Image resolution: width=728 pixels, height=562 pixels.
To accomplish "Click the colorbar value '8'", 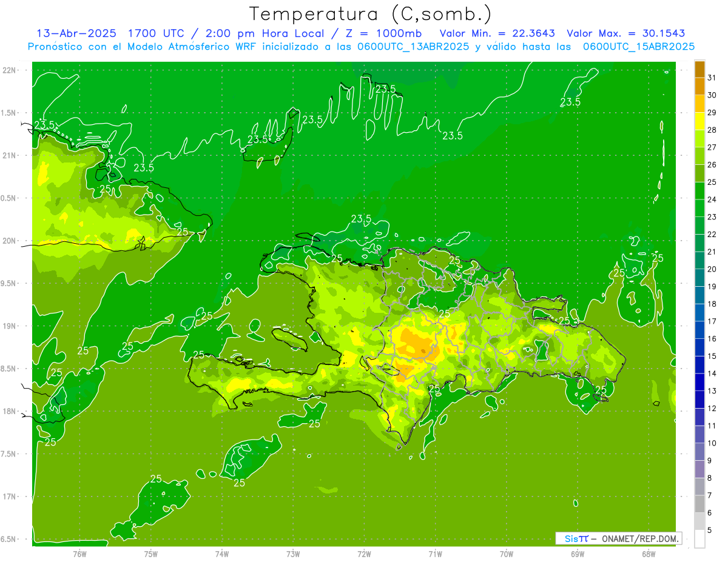I will [x=710, y=478].
